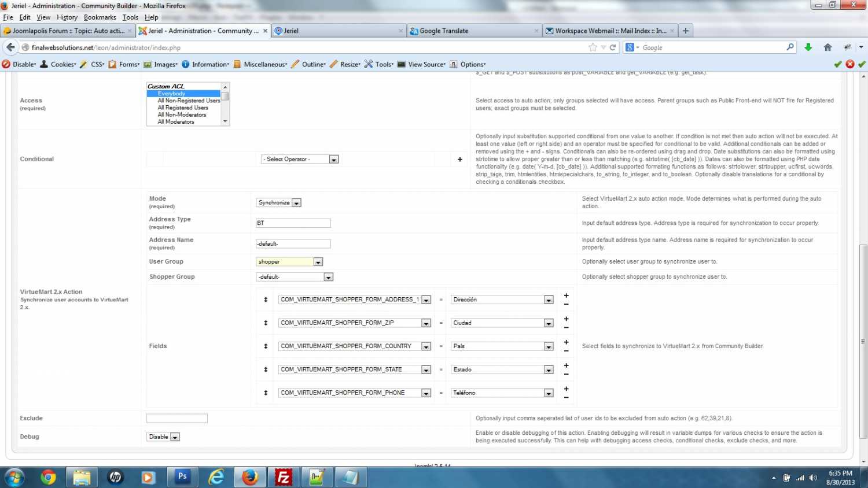Add a field row after SHOPPER_FORM_COUNTRY
Image resolution: width=868 pixels, height=488 pixels.
(x=567, y=342)
